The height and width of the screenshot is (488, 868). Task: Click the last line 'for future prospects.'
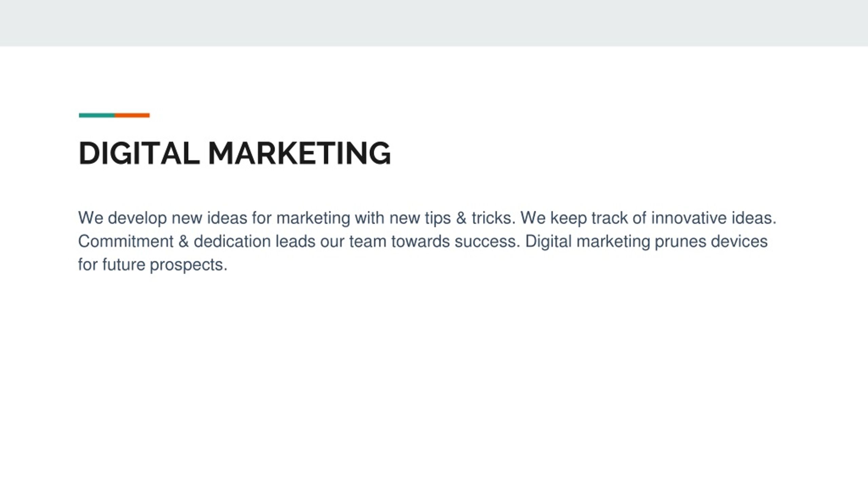[153, 265]
